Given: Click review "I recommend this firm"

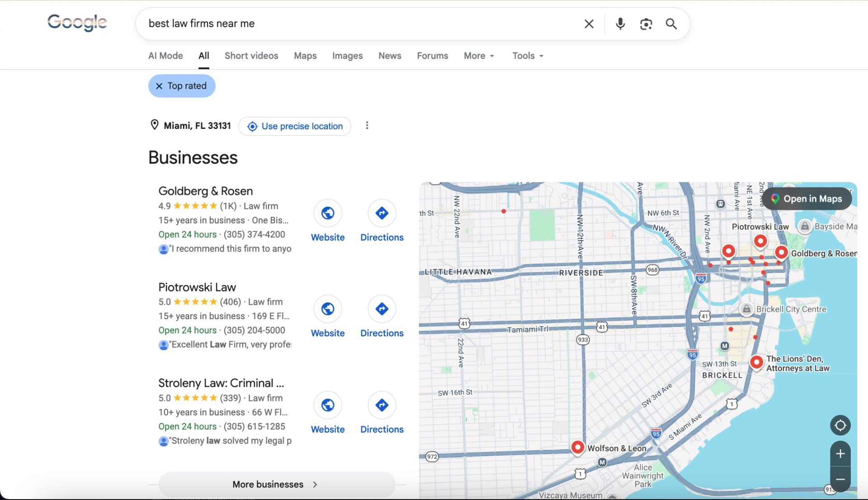Looking at the screenshot, I should tap(230, 249).
